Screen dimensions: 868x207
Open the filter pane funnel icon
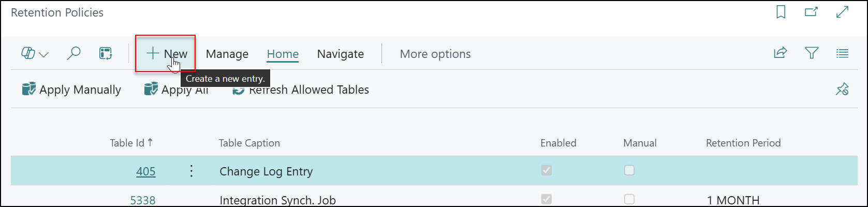(812, 53)
